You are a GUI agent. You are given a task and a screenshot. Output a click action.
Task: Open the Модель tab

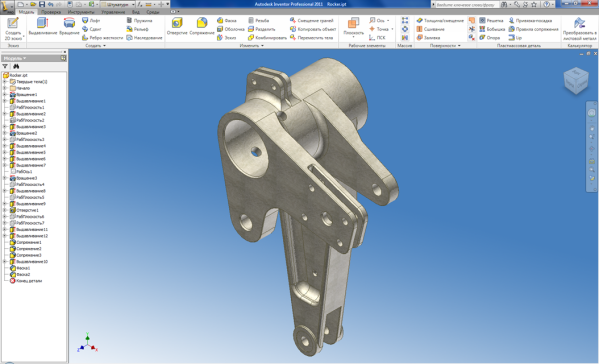26,12
